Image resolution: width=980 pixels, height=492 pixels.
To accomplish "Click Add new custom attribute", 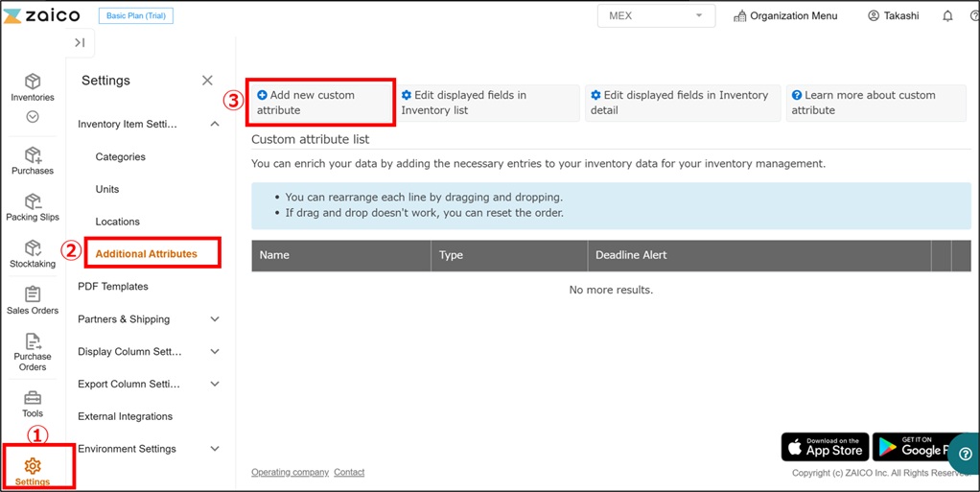I will click(320, 103).
